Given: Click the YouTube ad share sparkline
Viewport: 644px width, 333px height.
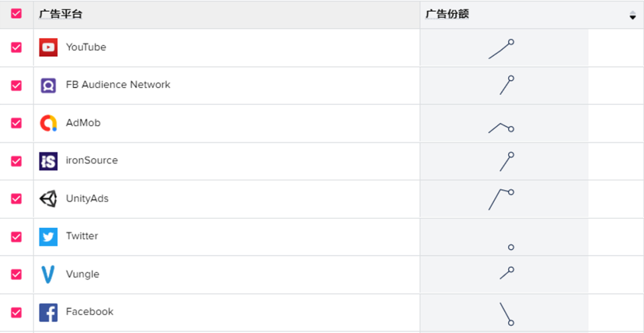Looking at the screenshot, I should point(501,50).
